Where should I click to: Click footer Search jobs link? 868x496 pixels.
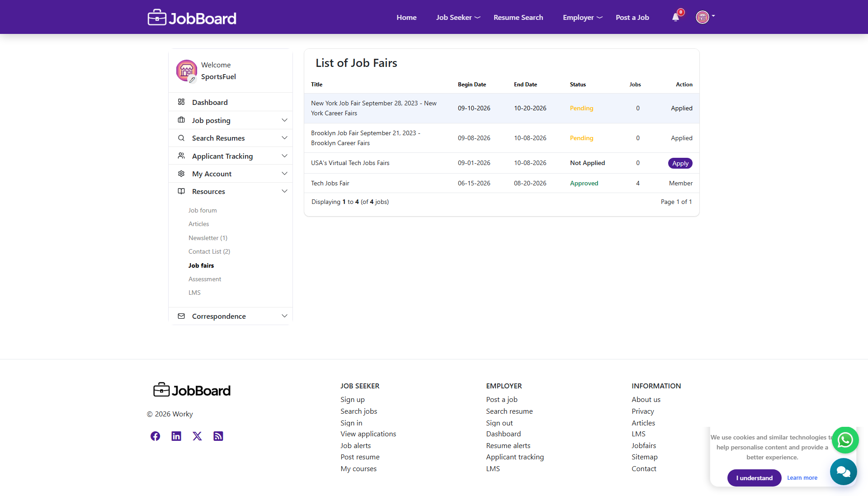359,411
